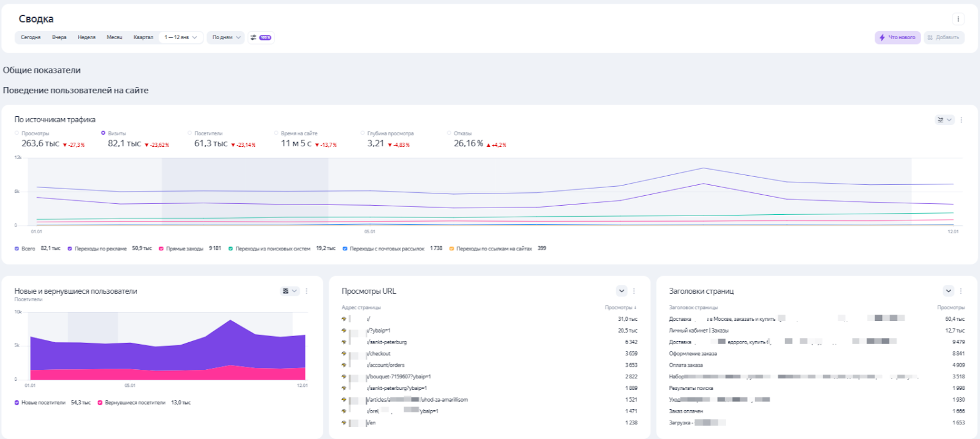This screenshot has height=439, width=980.
Task: Open the Сводка page three-dot menu
Action: [958, 19]
